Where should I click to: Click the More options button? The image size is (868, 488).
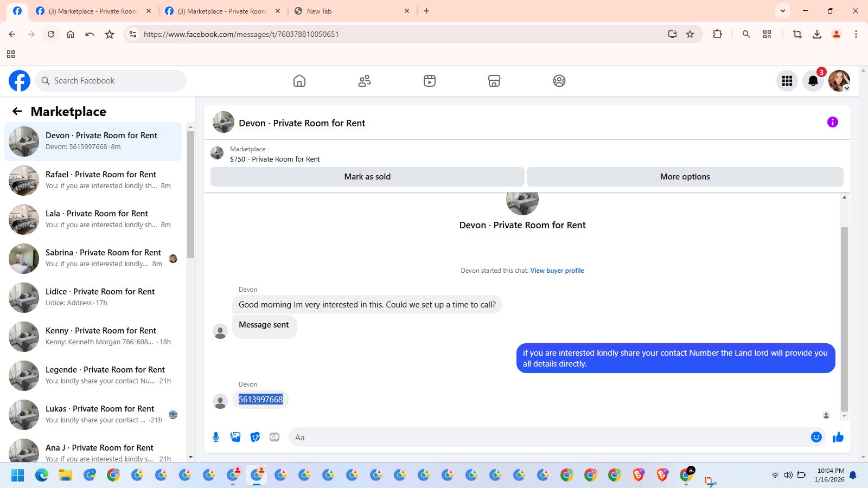pyautogui.click(x=685, y=177)
